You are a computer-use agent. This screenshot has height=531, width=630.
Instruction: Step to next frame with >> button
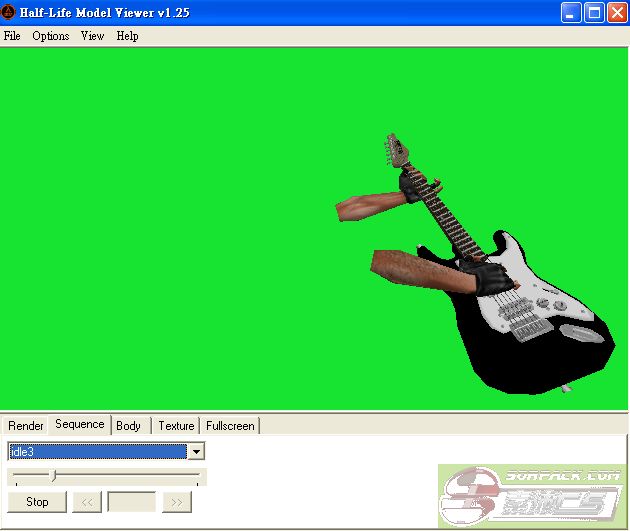coord(177,502)
